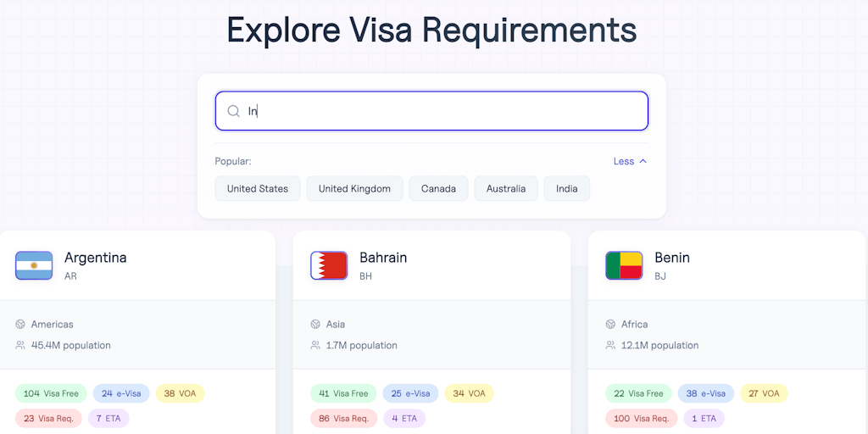Select the United Kingdom popular chip

click(354, 189)
